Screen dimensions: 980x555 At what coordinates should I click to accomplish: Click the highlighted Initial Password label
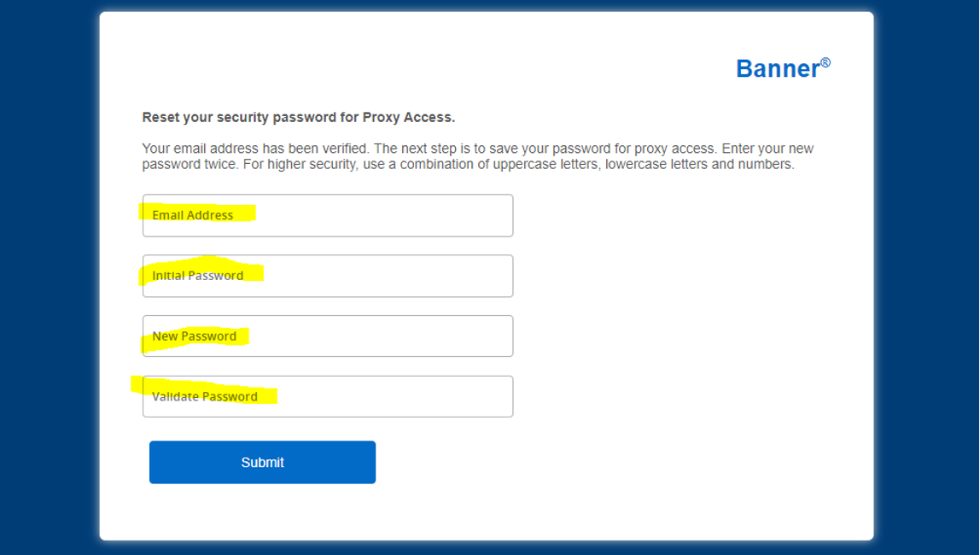(199, 276)
